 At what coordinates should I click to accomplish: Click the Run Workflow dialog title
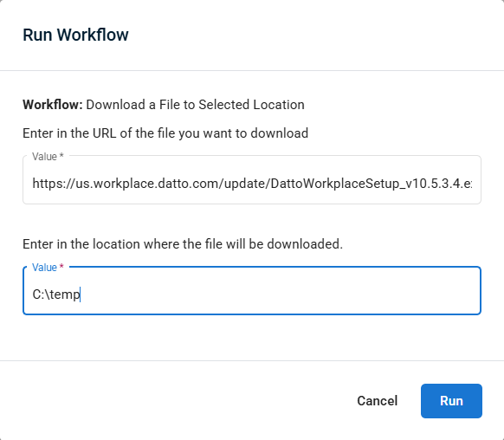point(75,35)
